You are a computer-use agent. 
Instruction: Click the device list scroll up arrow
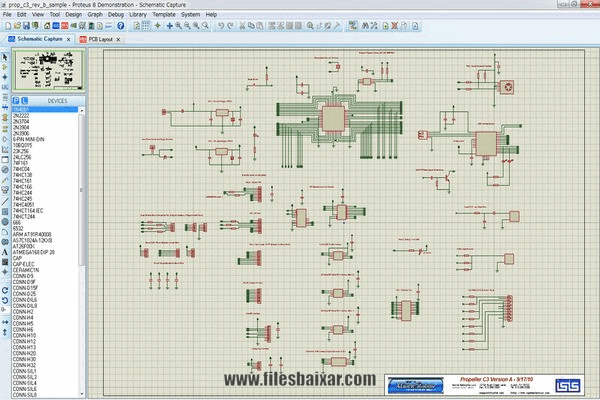(82, 110)
